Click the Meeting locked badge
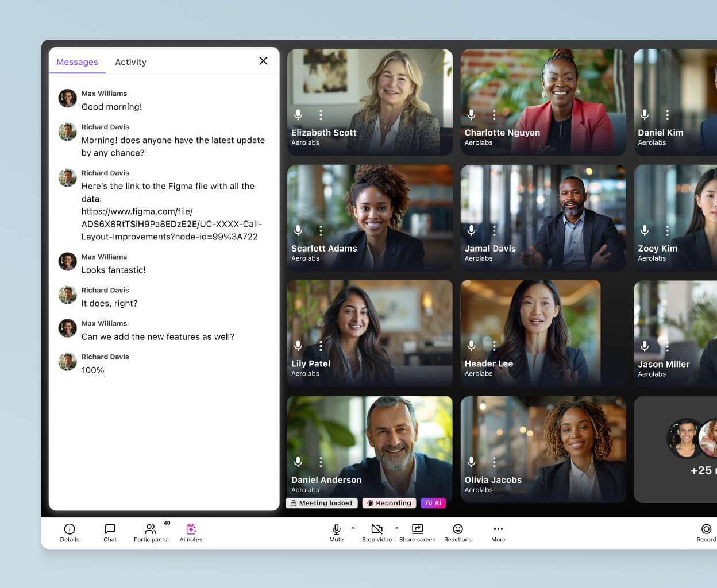 click(x=321, y=503)
